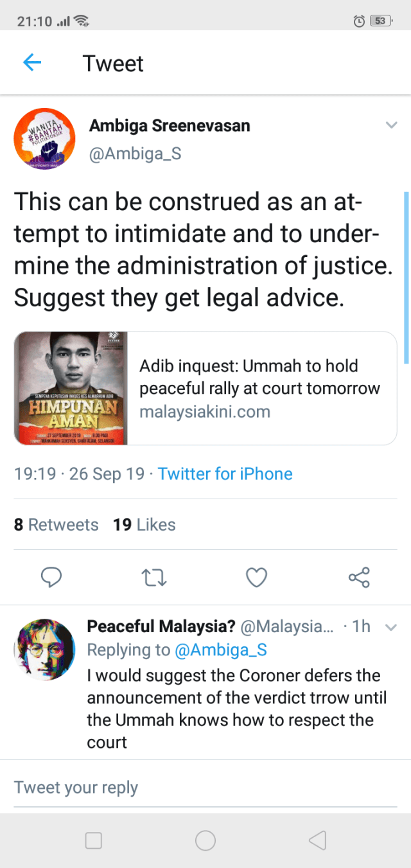Image resolution: width=411 pixels, height=868 pixels.
Task: Expand tweet options chevron beside Ambiga Sreenevasan
Action: point(390,125)
